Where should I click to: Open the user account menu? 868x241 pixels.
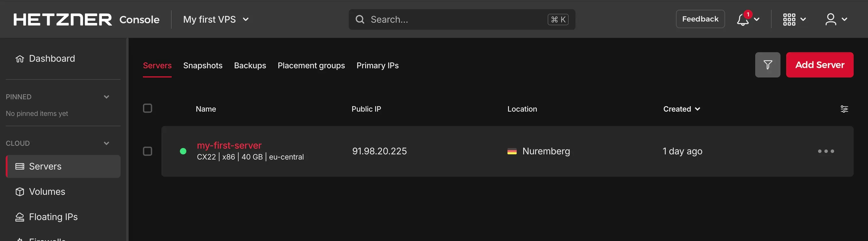point(831,19)
